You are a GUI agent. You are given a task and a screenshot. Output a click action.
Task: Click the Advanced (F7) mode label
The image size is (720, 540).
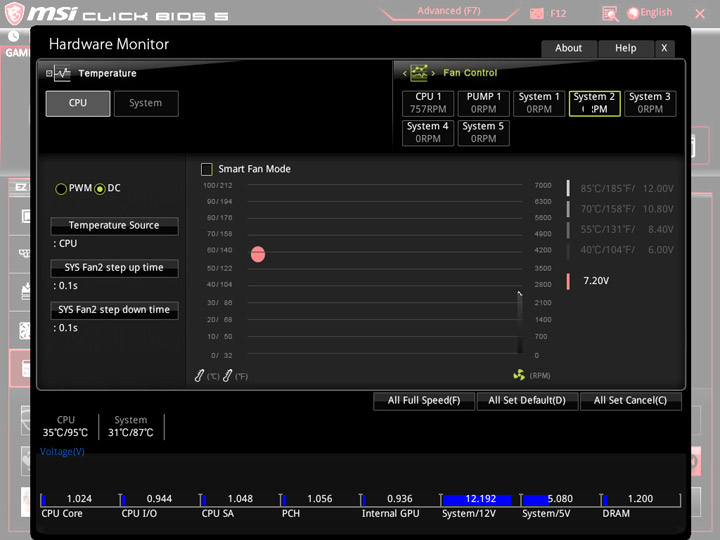449,11
